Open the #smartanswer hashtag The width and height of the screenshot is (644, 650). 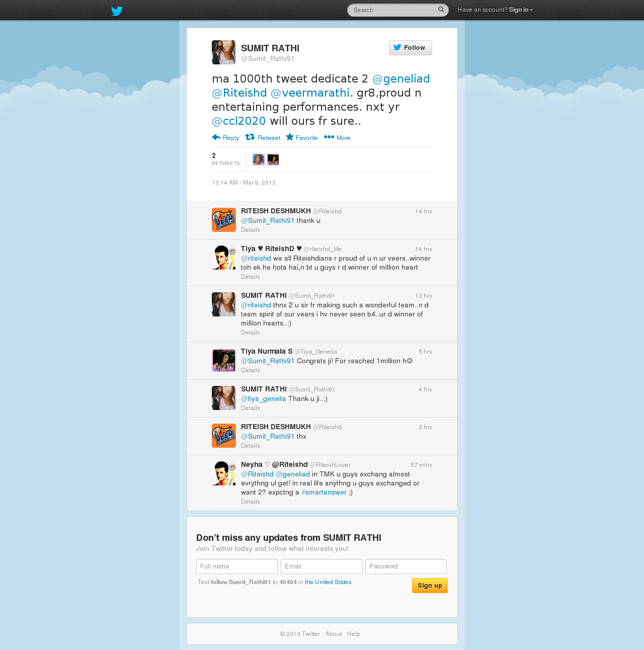[324, 493]
